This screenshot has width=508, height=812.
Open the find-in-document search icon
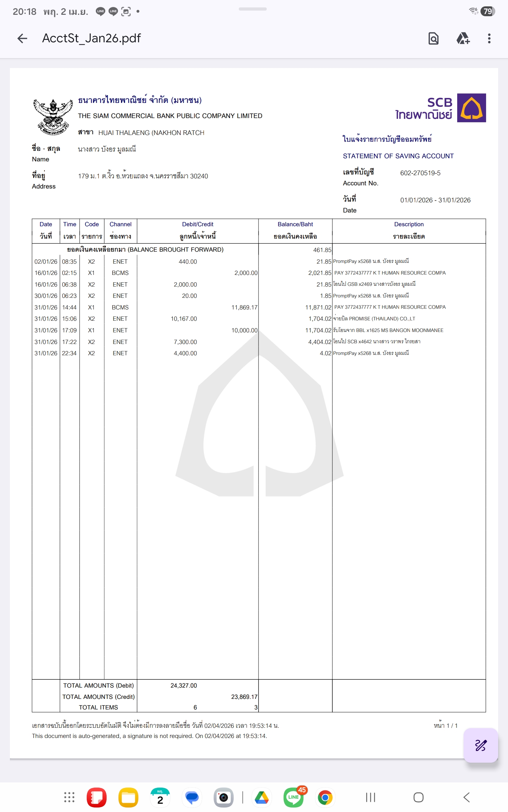433,38
